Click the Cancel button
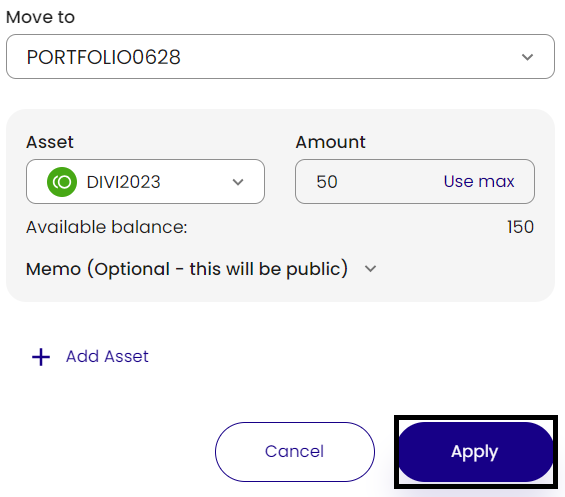Image resolution: width=565 pixels, height=497 pixels. [295, 452]
